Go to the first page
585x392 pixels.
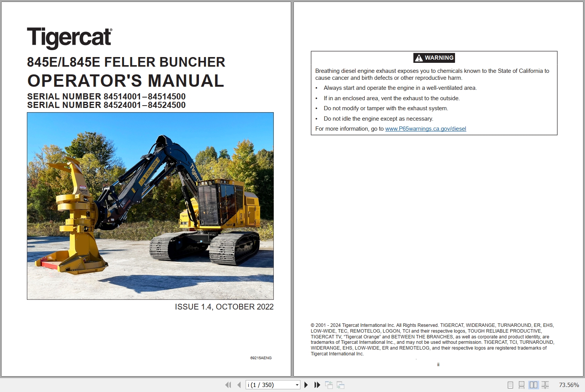[228, 384]
